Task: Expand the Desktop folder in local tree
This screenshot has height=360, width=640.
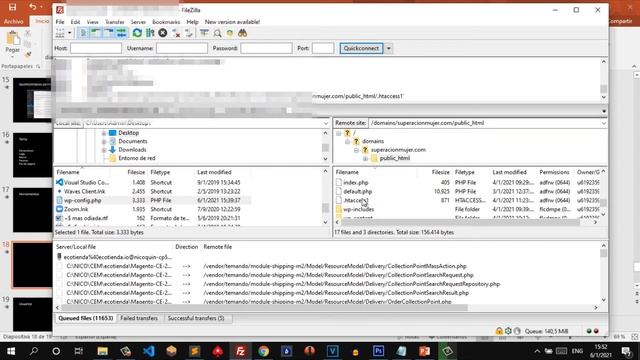Action: coord(104,133)
